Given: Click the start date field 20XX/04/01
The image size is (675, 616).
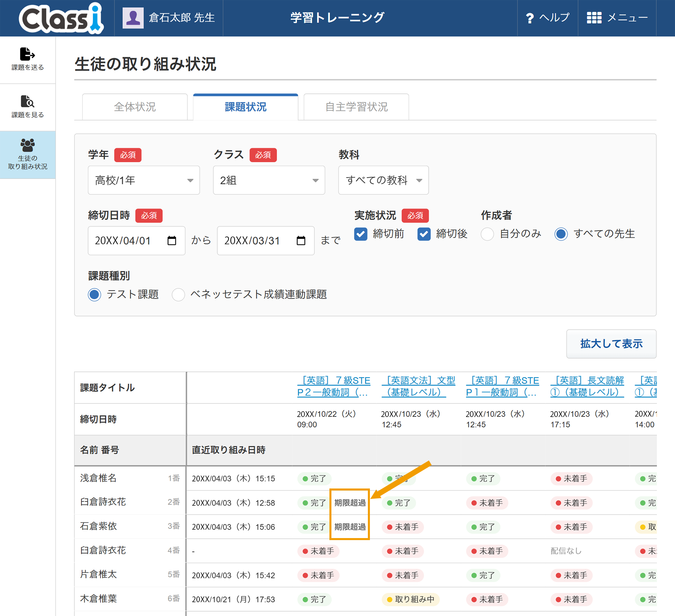Looking at the screenshot, I should click(136, 241).
